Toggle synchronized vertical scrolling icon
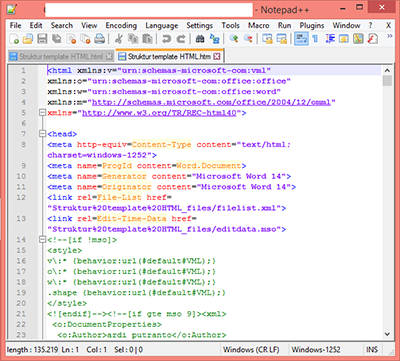 (267, 39)
